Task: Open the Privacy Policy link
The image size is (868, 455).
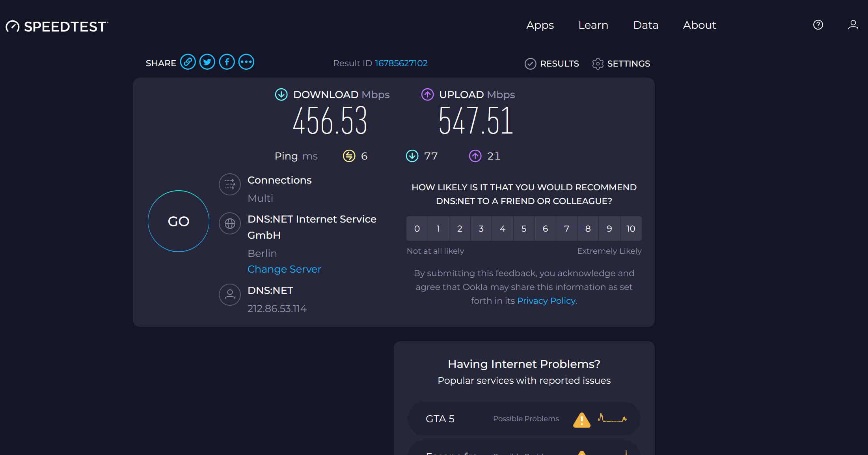Action: (x=546, y=301)
